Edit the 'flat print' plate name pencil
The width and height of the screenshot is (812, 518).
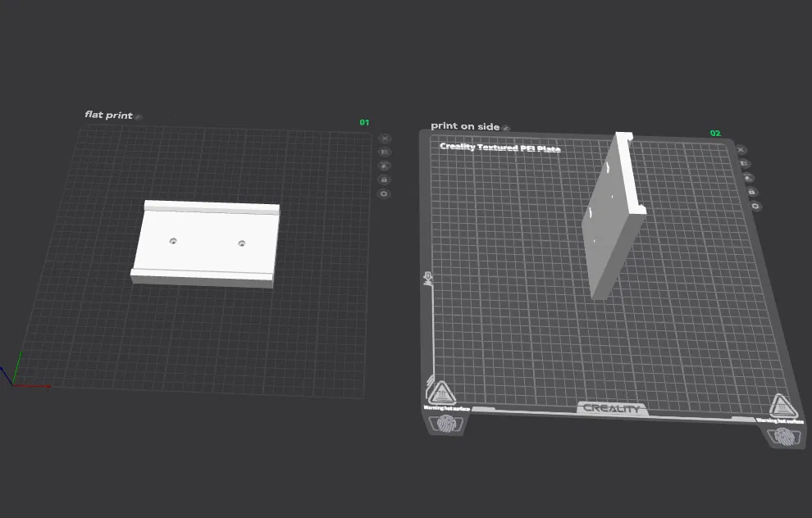point(139,117)
